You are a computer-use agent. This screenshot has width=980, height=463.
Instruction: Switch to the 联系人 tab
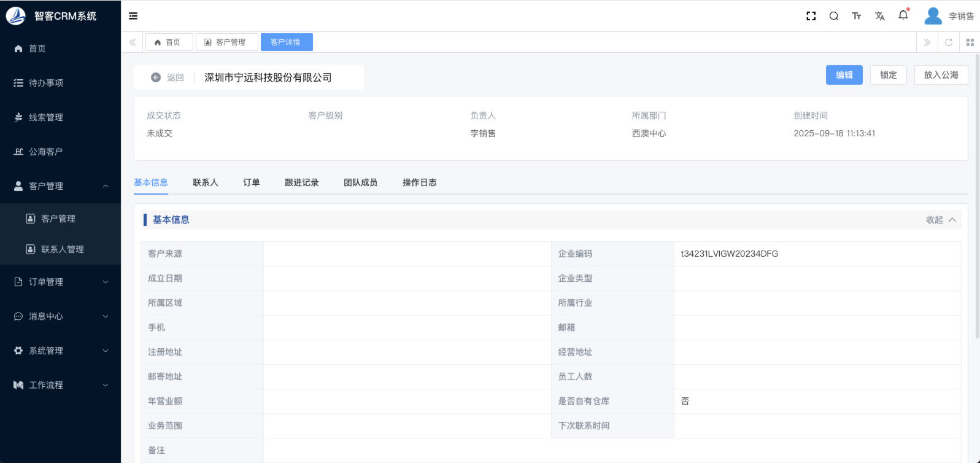pos(205,182)
